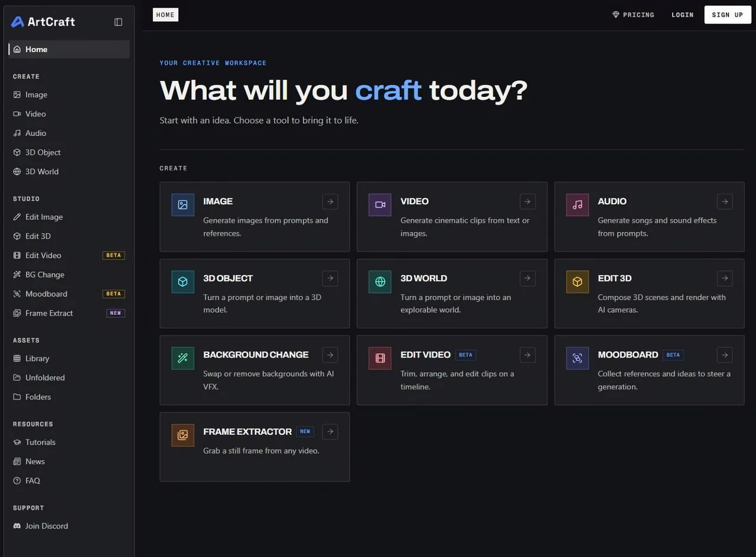The height and width of the screenshot is (557, 756).
Task: Open the Image card's picture icon
Action: (x=183, y=205)
